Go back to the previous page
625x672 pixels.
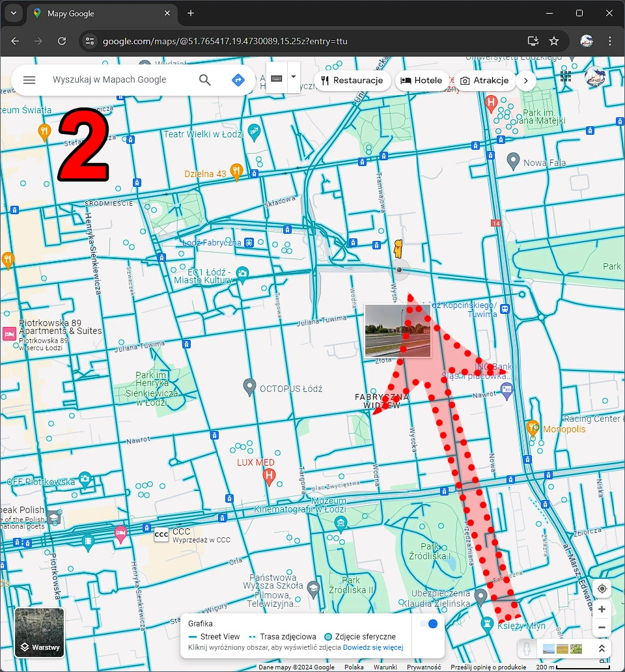[x=15, y=41]
